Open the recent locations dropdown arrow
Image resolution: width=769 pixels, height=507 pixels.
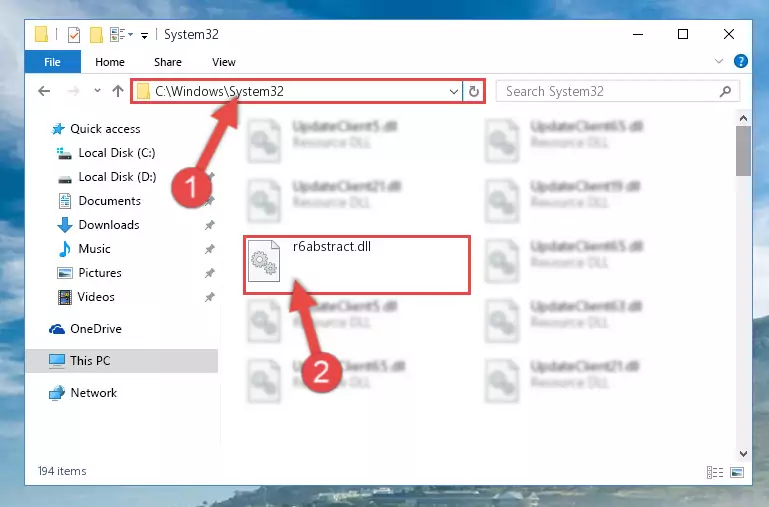pos(97,91)
